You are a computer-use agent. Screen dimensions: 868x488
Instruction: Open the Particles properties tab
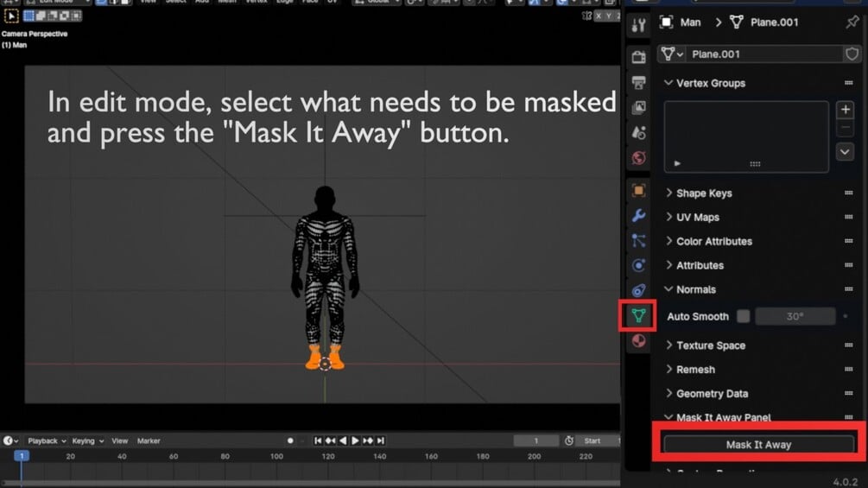pyautogui.click(x=638, y=240)
